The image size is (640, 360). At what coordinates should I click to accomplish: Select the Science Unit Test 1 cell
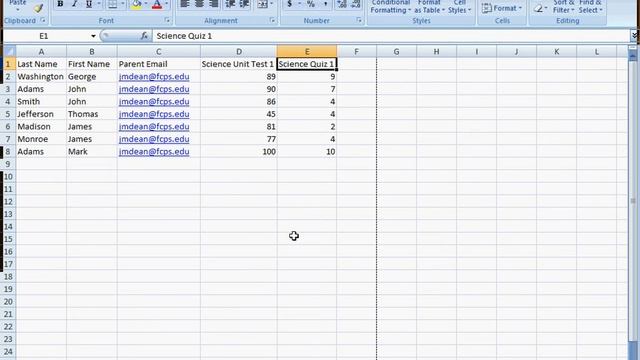tap(239, 64)
